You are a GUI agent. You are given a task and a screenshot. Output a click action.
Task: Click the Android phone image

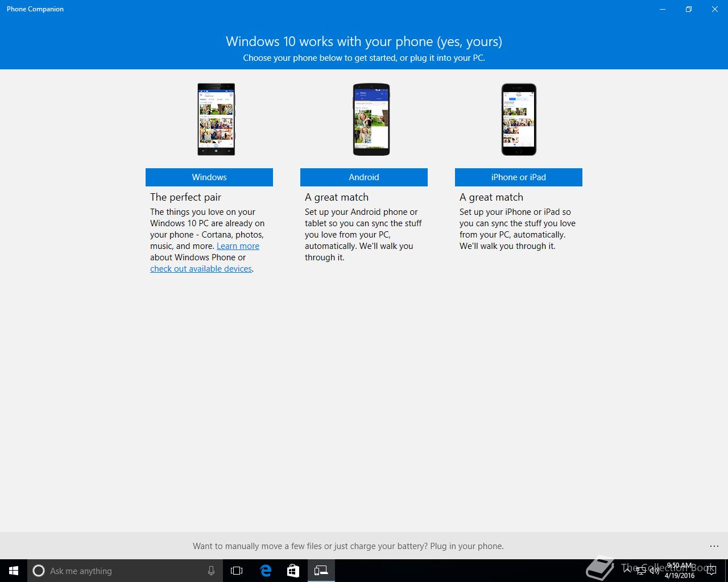[x=371, y=119]
